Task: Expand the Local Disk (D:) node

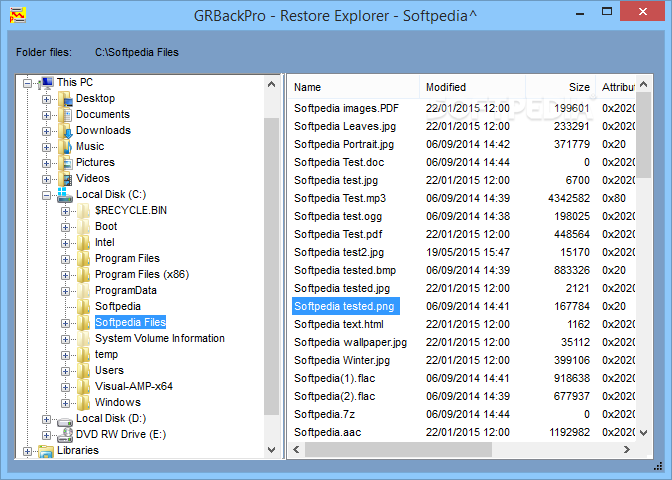Action: point(46,419)
